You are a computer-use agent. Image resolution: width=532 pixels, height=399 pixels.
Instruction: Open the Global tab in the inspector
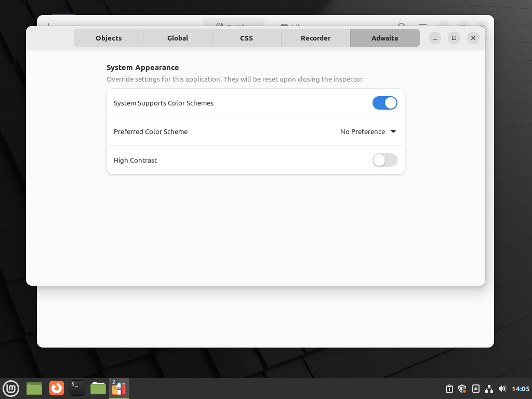178,38
